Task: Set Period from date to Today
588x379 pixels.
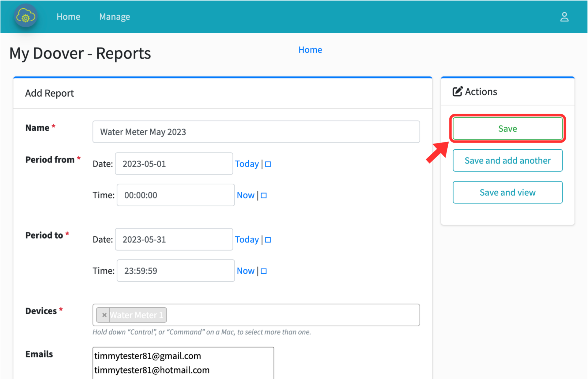Action: click(247, 164)
